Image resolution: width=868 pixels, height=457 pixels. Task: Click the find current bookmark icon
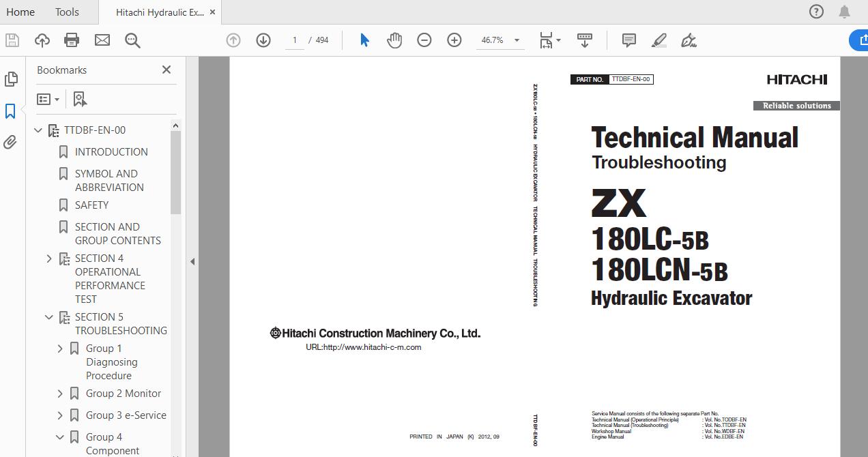(81, 100)
